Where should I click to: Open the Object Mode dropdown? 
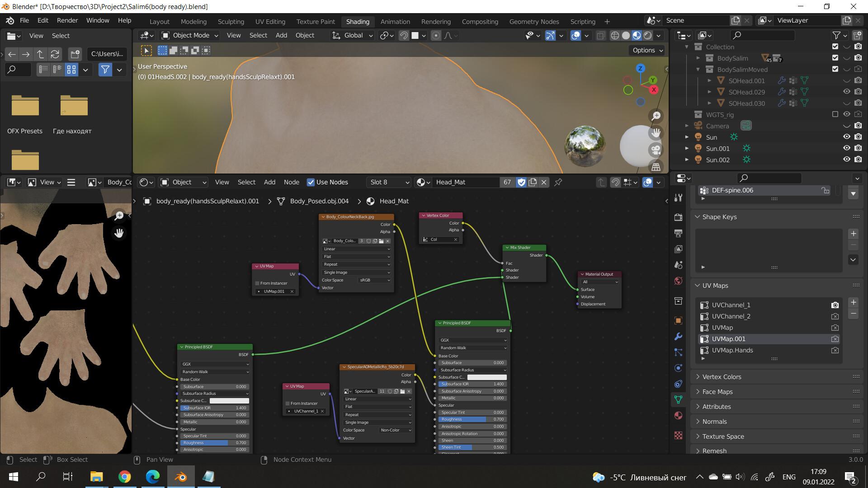click(x=190, y=35)
